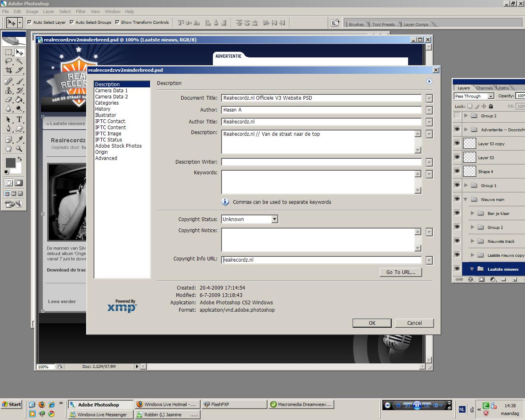Image resolution: width=525 pixels, height=420 pixels.
Task: Click the OK button
Action: coord(372,323)
